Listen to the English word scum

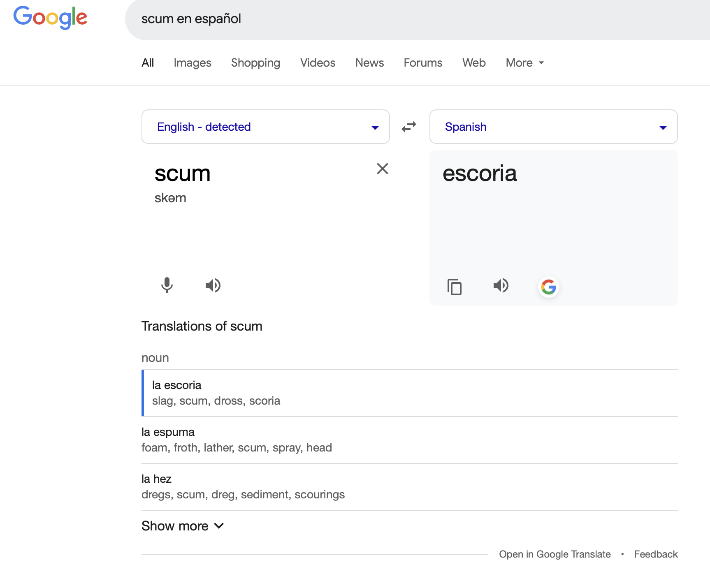[x=213, y=285]
